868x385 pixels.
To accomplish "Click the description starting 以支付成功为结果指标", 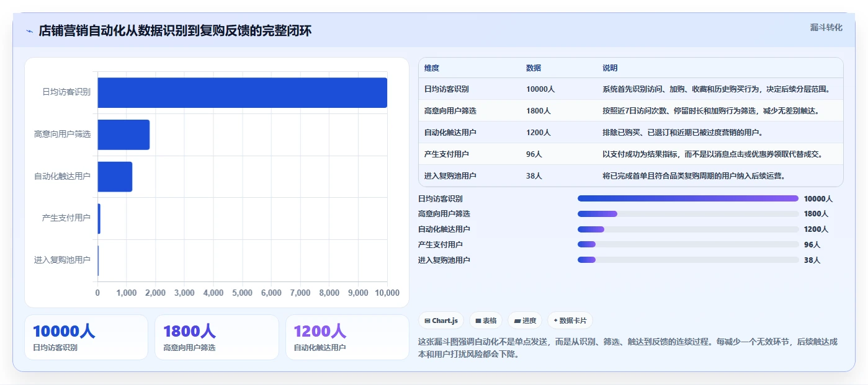I will click(713, 154).
